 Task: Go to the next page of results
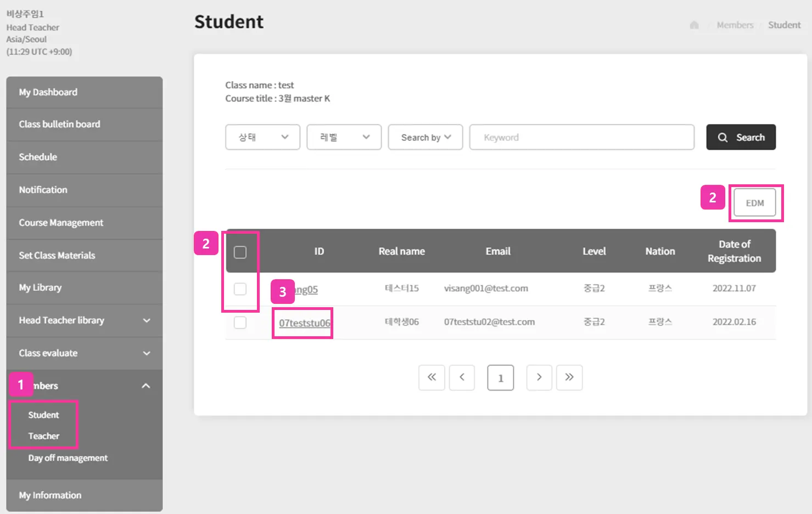click(539, 377)
